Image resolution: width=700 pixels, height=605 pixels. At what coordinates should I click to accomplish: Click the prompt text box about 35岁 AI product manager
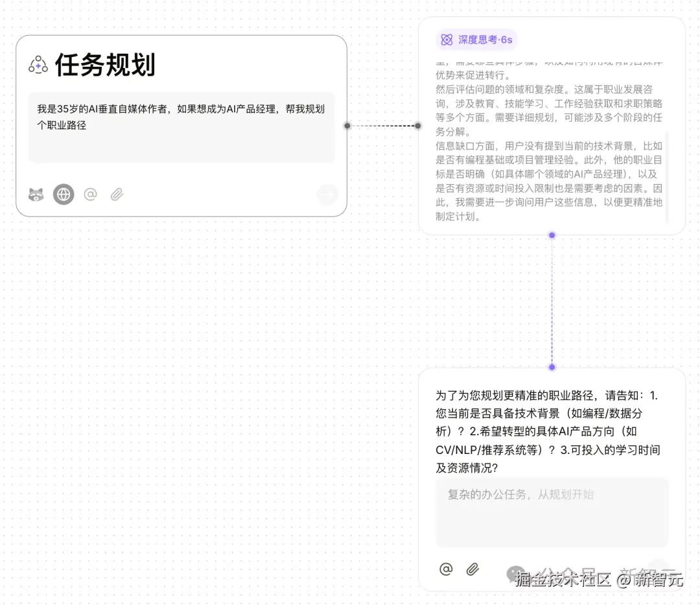click(181, 128)
